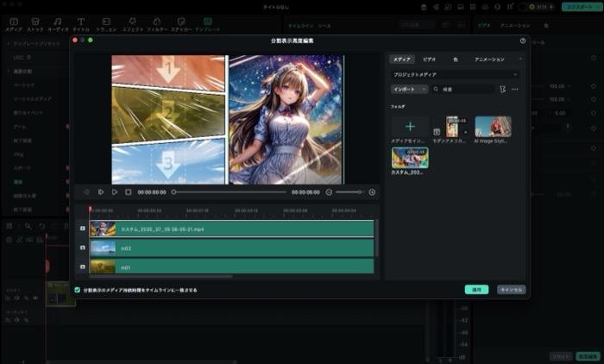The width and height of the screenshot is (604, 364).
Task: Click the green apply button in dialog
Action: click(x=476, y=289)
